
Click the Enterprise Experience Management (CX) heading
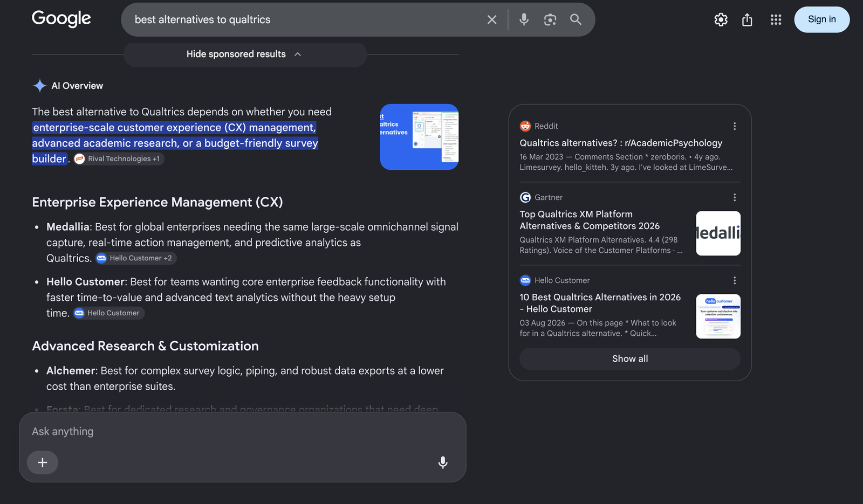pos(157,202)
